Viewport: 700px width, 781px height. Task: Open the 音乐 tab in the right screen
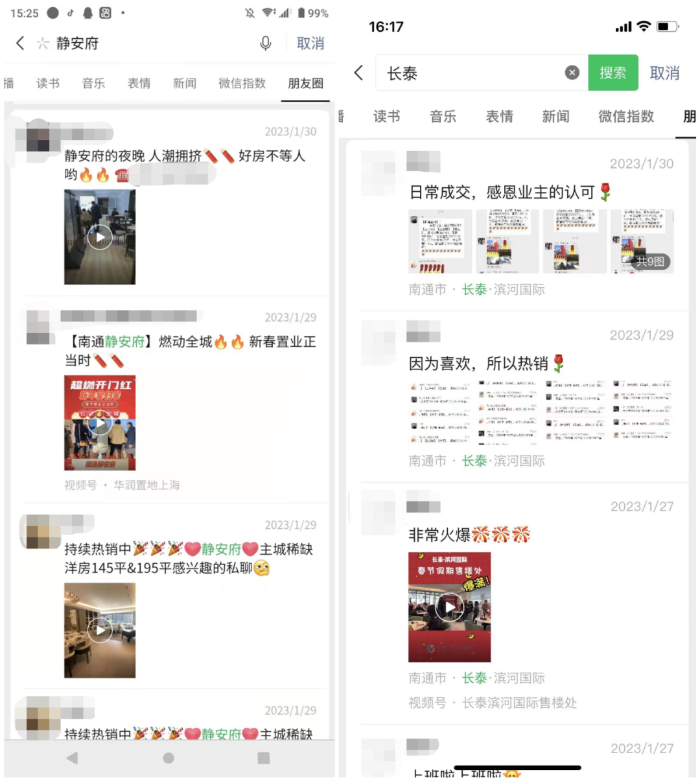click(443, 117)
